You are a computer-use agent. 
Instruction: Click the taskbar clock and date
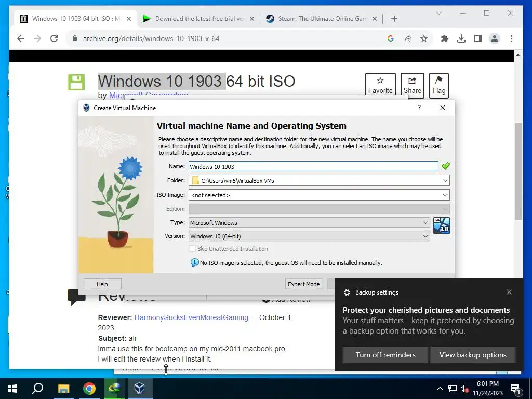pos(488,389)
